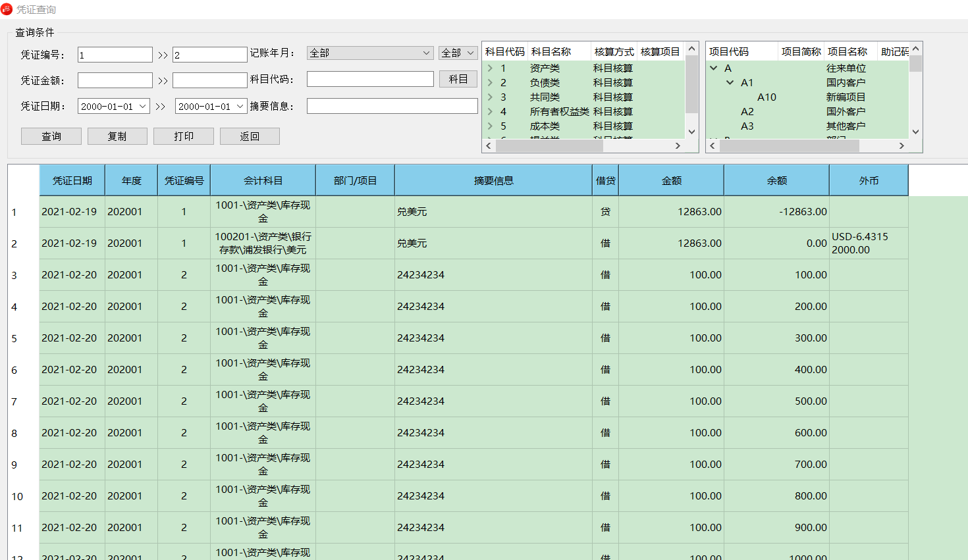Focus the first 凭证金额 input field

[115, 80]
